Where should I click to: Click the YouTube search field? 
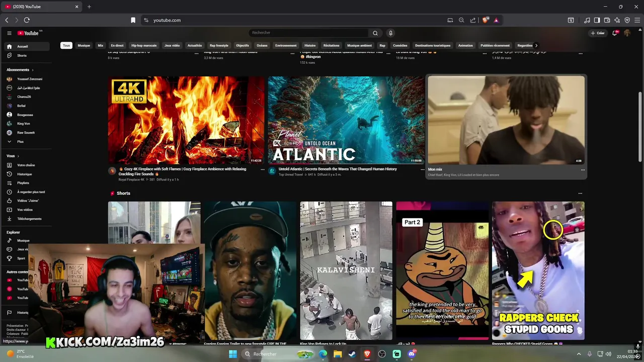[x=309, y=33]
